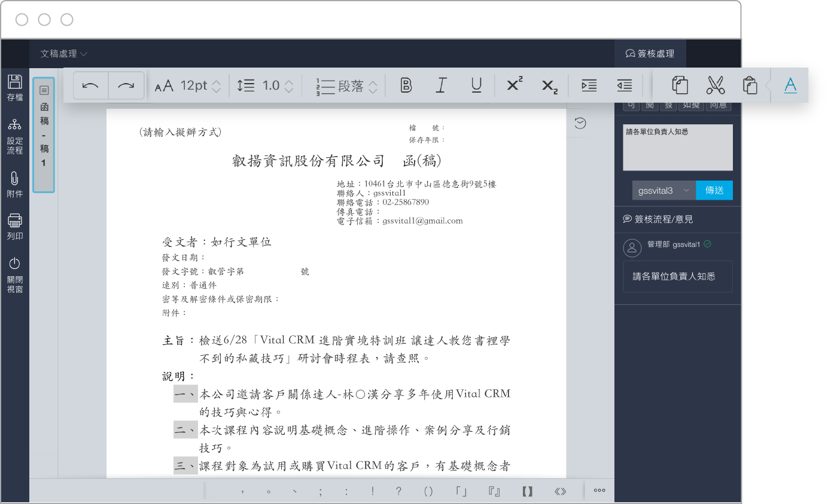This screenshot has height=504, width=831.
Task: Insert a question mark
Action: [x=399, y=491]
